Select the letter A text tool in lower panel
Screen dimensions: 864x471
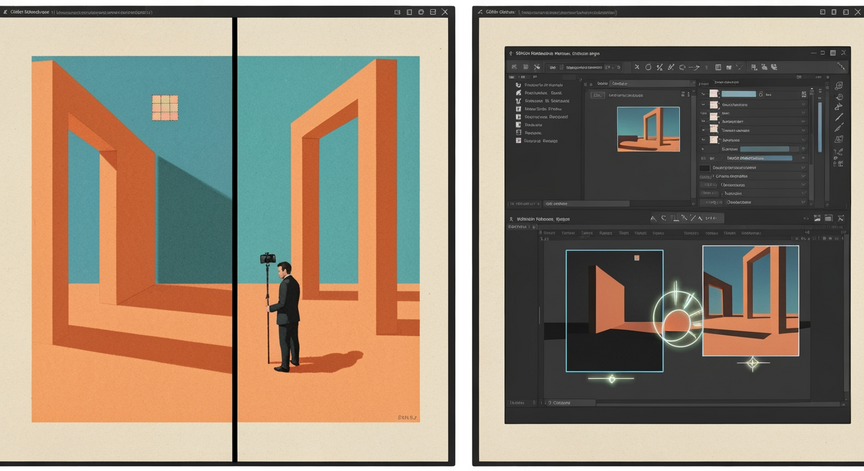(654, 219)
